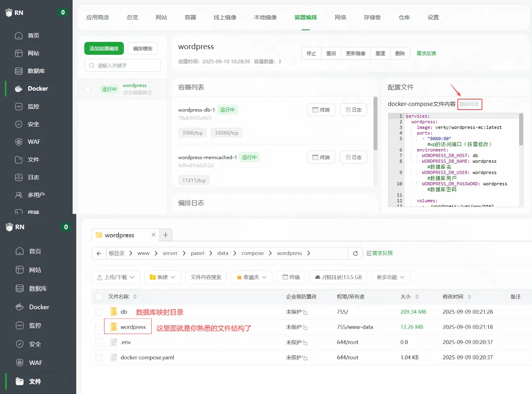Close the wordpress file tab
Viewport: 532px width, 394px height.
[153, 235]
